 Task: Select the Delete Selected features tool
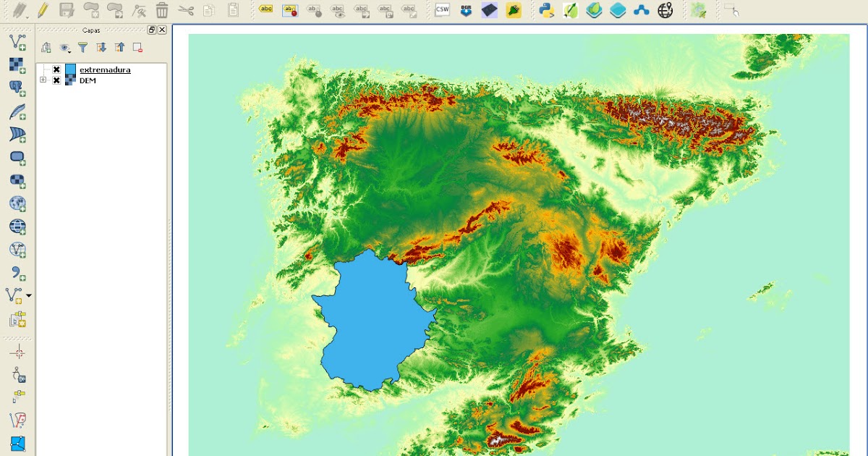click(x=161, y=11)
